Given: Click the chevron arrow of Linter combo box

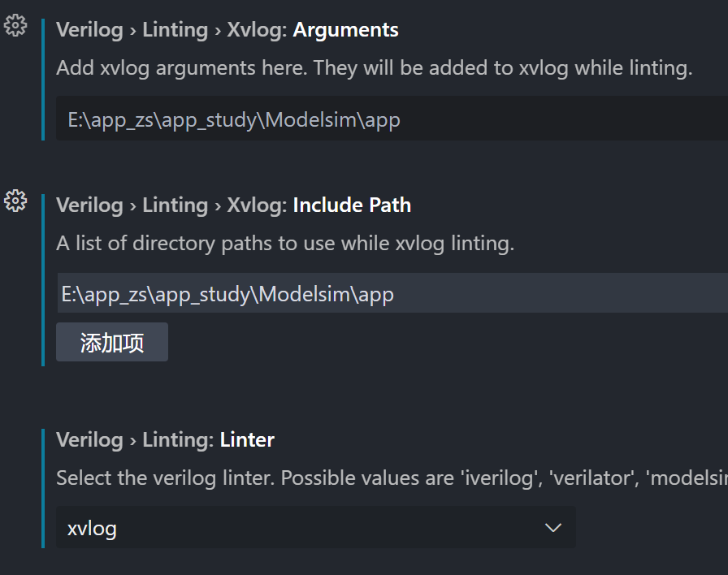Looking at the screenshot, I should (553, 528).
